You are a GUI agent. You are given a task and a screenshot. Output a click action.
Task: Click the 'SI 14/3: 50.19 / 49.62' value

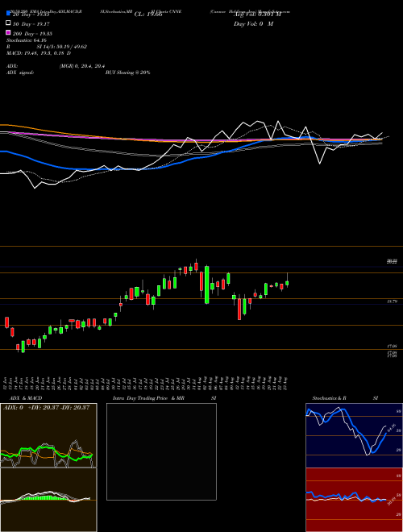(62, 47)
